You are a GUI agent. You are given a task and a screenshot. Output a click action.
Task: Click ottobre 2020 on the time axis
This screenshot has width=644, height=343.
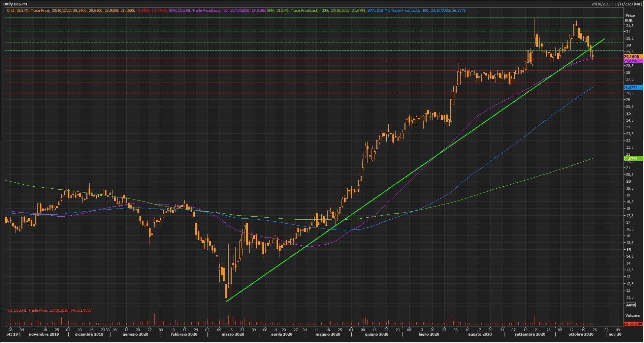tap(581, 334)
